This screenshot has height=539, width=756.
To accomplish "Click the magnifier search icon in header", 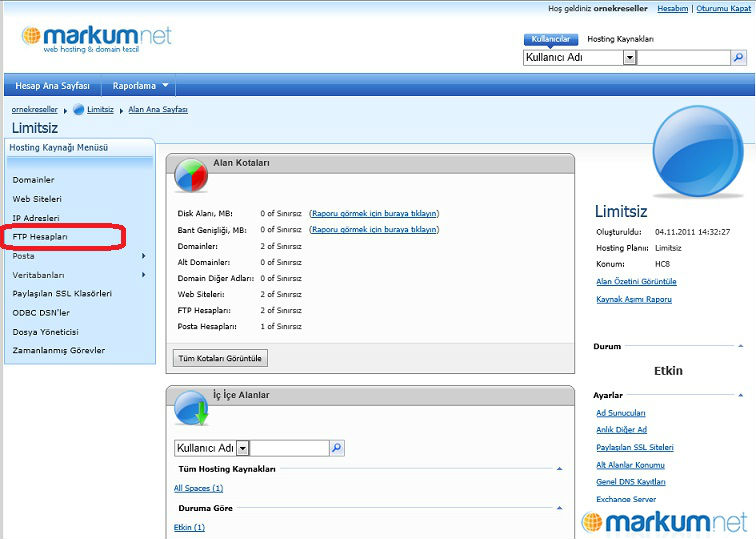I will click(738, 57).
